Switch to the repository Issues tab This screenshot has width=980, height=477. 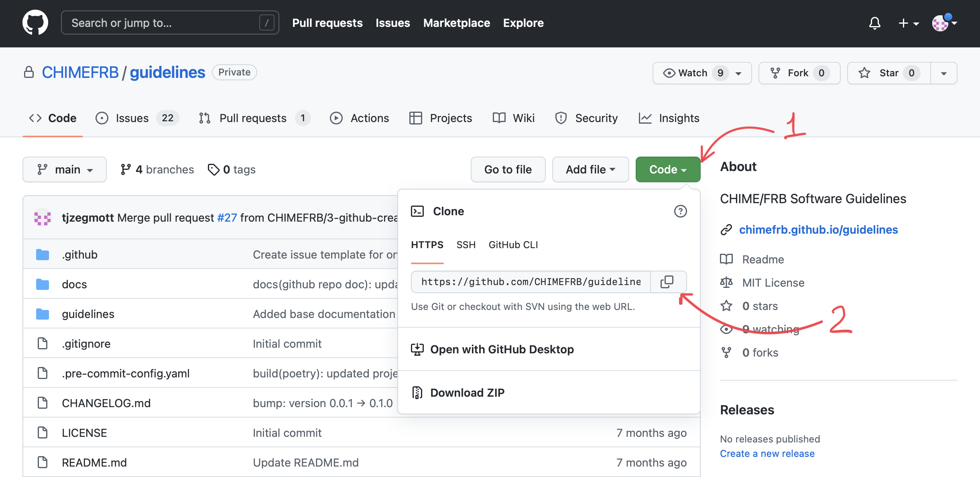(x=137, y=118)
